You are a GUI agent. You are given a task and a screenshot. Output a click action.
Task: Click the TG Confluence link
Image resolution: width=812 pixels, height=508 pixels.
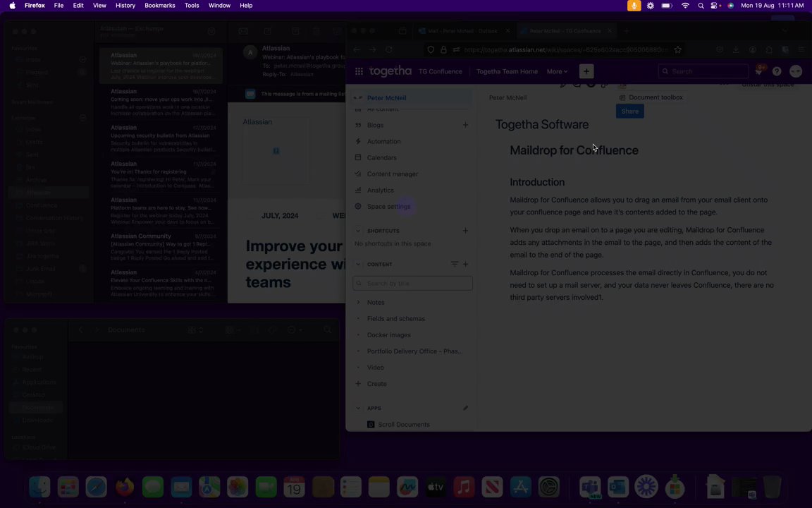coord(440,71)
